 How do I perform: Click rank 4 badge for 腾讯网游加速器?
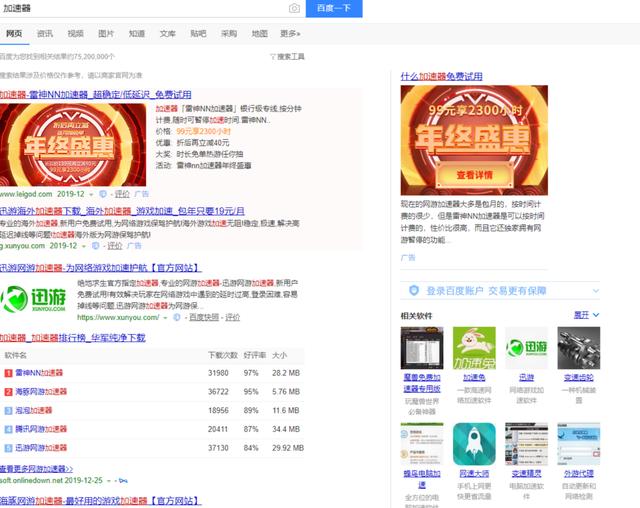pyautogui.click(x=8, y=429)
